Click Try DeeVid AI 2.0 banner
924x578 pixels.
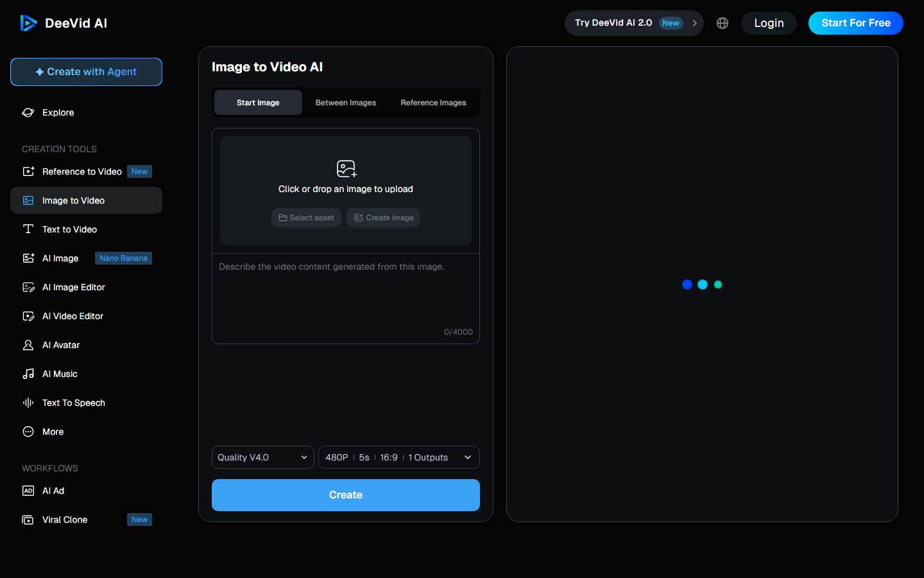tap(634, 23)
